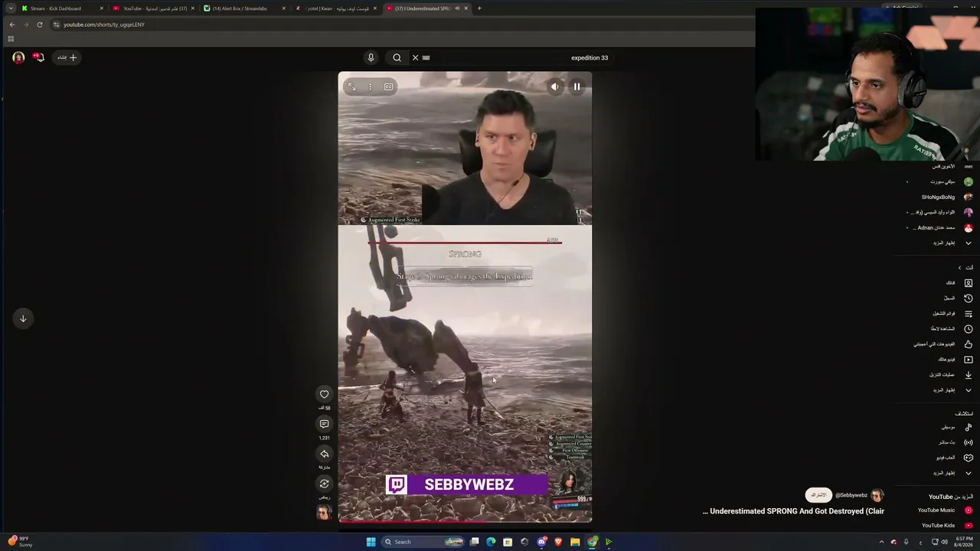Viewport: 980px width, 551px height.
Task: Start voice search with microphone icon
Action: [x=371, y=57]
